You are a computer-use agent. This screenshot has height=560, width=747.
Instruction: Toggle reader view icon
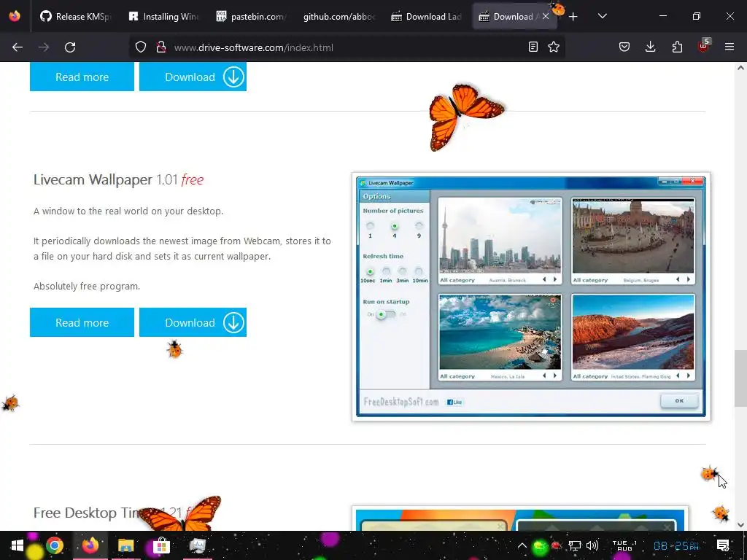point(533,47)
